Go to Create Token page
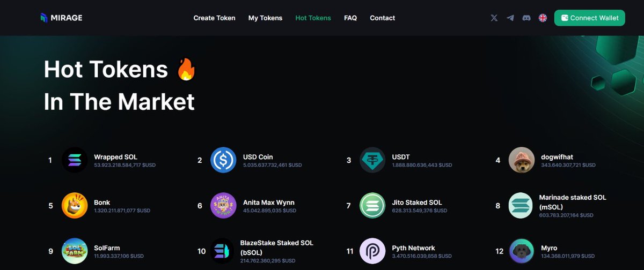 click(214, 18)
